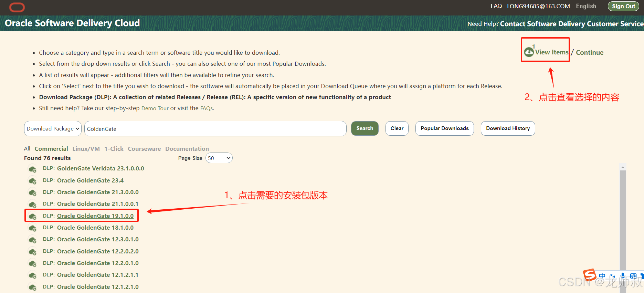Open Contact Software Delivery Customer Service link
Image resolution: width=644 pixels, height=293 pixels.
(572, 24)
